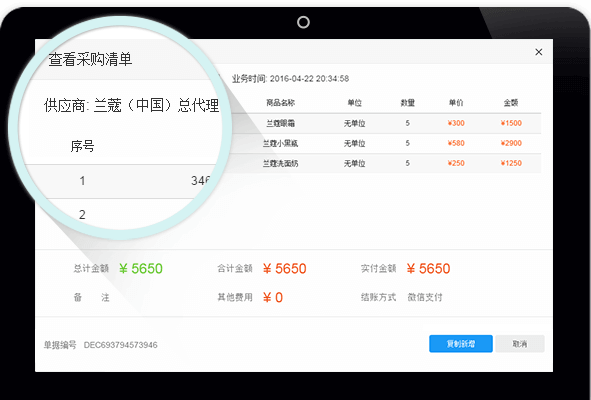This screenshot has width=591, height=400.
Task: Click the gray cancel button
Action: [520, 344]
